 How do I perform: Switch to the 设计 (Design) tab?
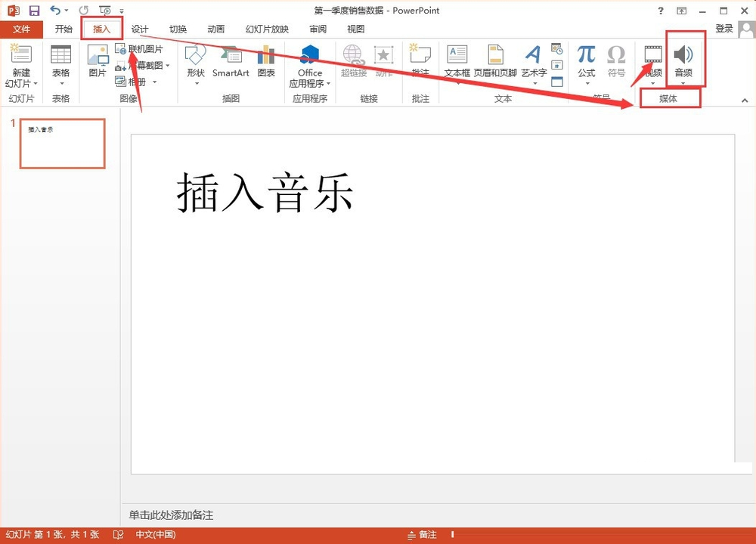point(141,29)
